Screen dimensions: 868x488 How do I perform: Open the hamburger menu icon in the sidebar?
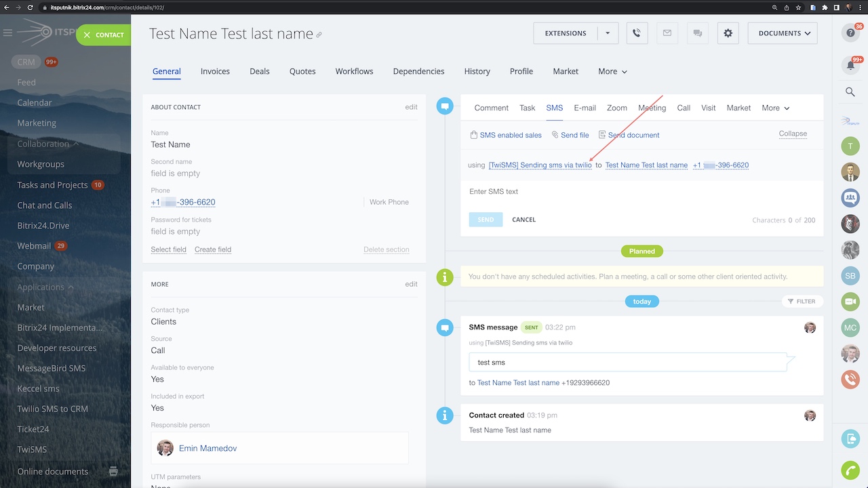click(7, 33)
